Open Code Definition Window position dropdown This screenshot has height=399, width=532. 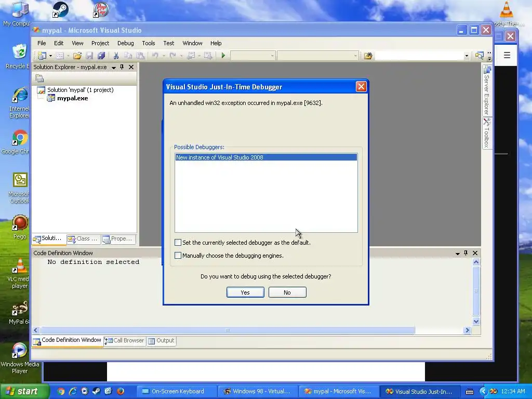457,254
